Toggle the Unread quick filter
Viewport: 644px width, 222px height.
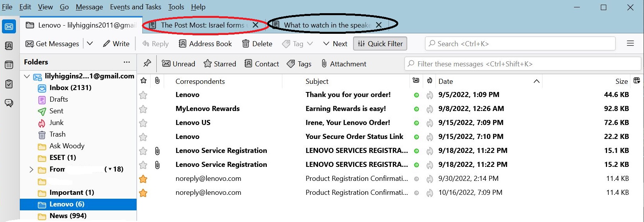click(178, 64)
